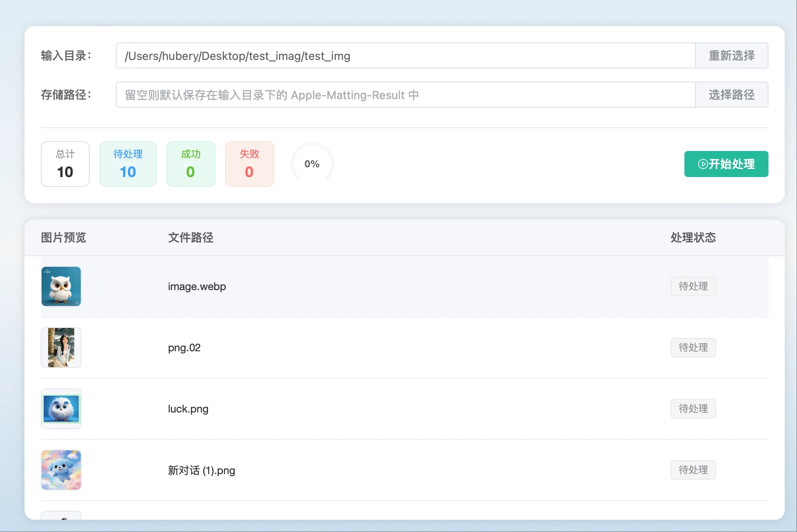Click the 待处理 status tag for 新对话 (1).png
This screenshot has height=532, width=797.
tap(693, 470)
